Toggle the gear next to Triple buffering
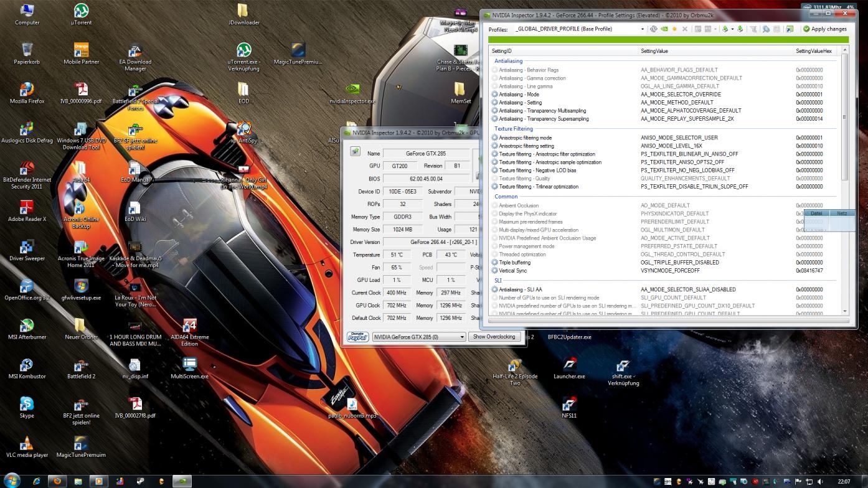Viewport: 868px width, 488px height. coord(495,263)
